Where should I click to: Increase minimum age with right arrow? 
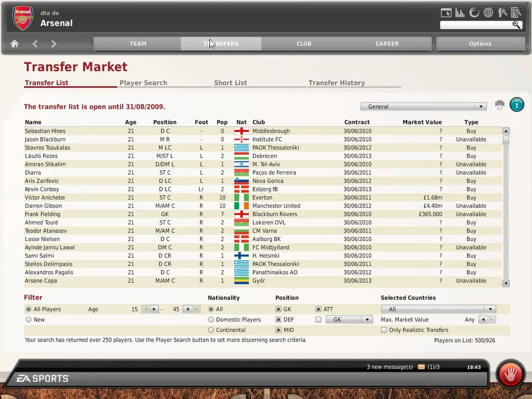154,309
